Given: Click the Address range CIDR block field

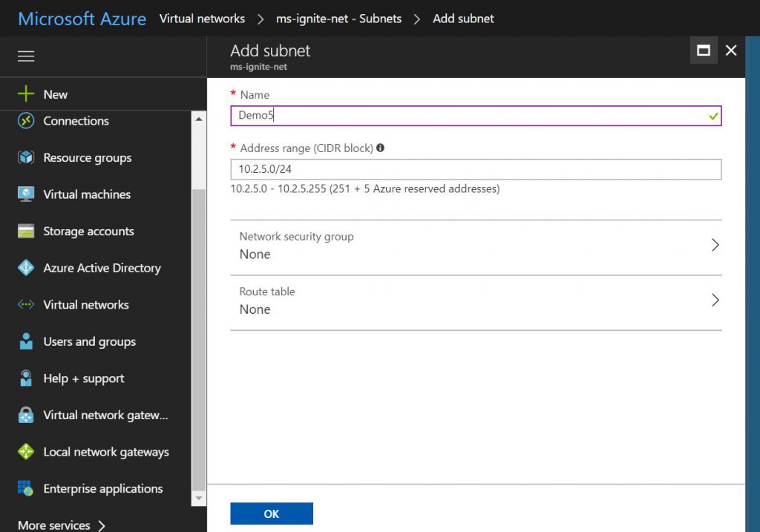Looking at the screenshot, I should click(475, 169).
